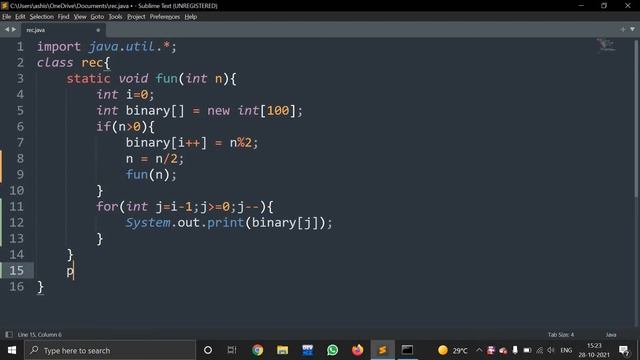640x360 pixels.
Task: Open the 29°C weather widget
Action: [x=453, y=350]
